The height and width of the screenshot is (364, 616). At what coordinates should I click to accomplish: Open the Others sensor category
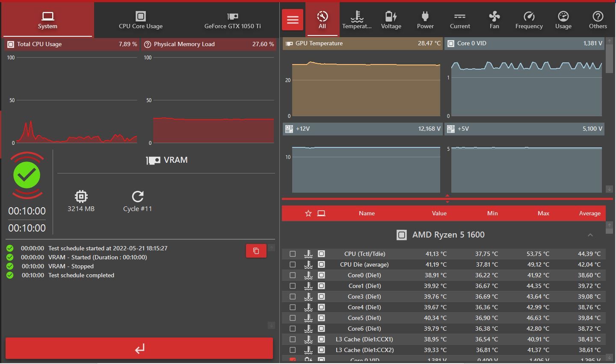(598, 20)
